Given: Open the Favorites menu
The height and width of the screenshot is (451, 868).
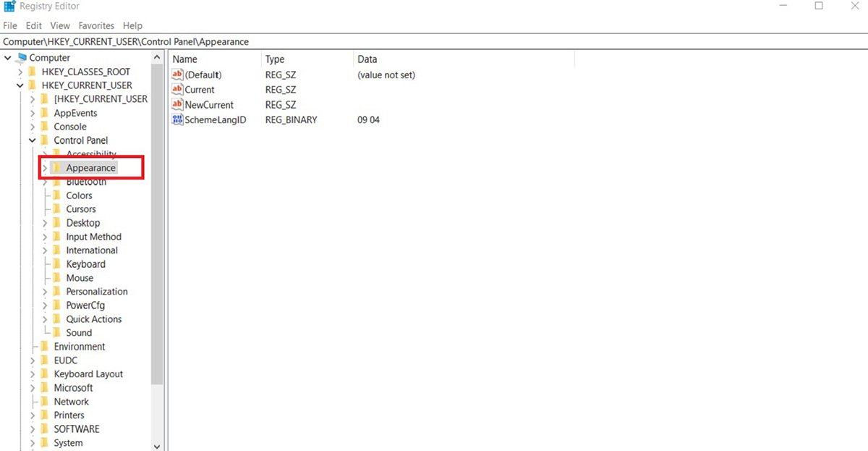Looking at the screenshot, I should click(95, 25).
